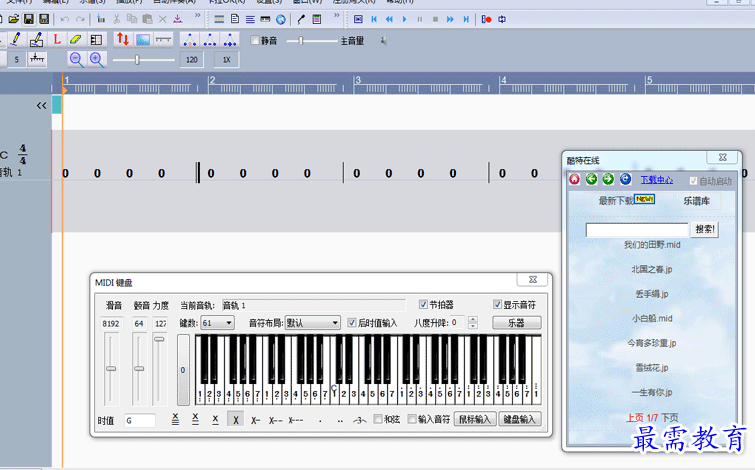This screenshot has width=755, height=470.
Task: Click the Cut scissors icon
Action: click(x=117, y=19)
